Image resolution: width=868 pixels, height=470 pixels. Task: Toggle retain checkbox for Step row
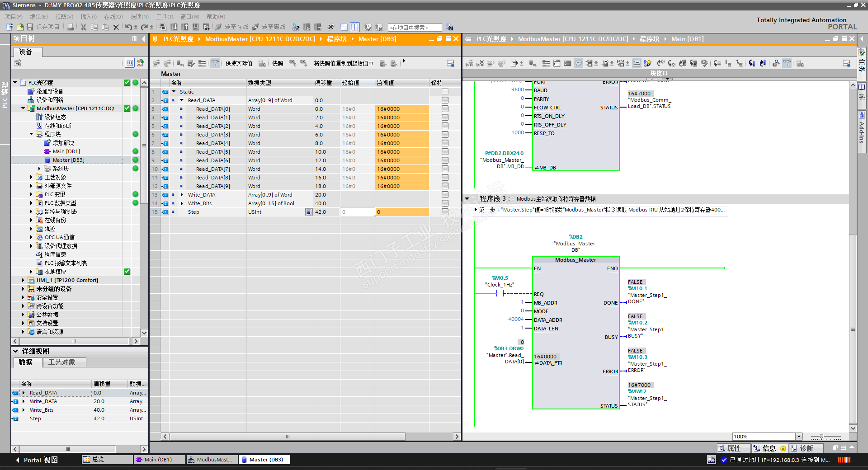(445, 212)
